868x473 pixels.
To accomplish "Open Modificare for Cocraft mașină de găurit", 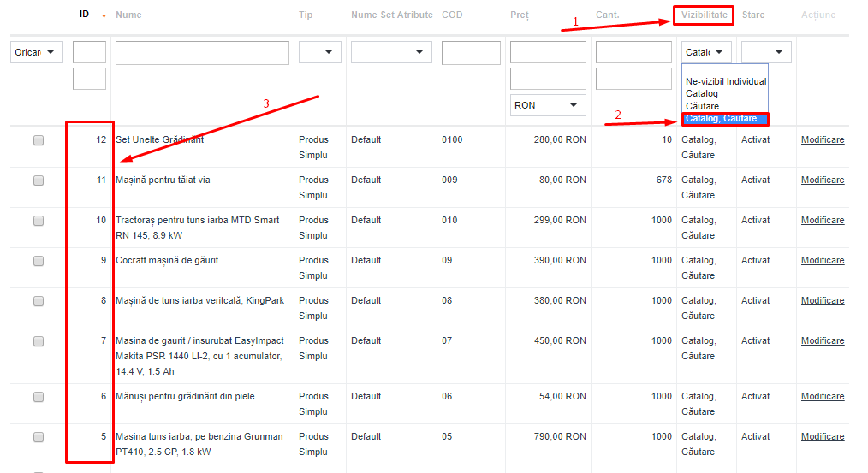I will (x=823, y=260).
